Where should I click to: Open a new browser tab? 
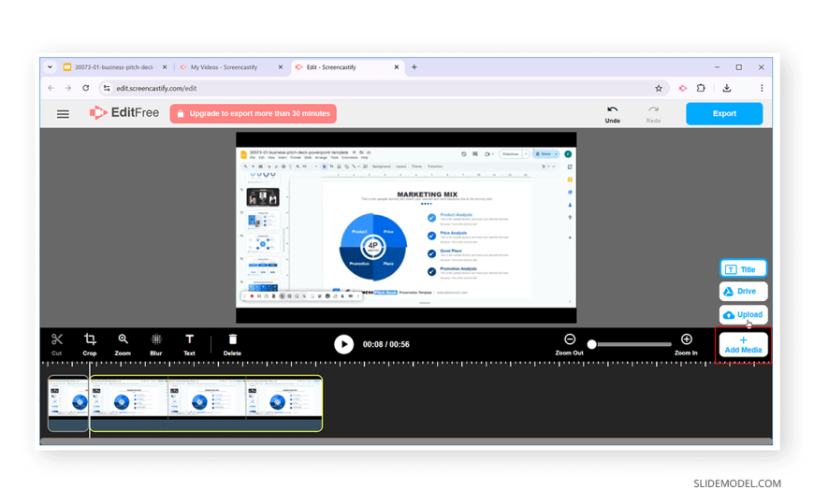414,67
